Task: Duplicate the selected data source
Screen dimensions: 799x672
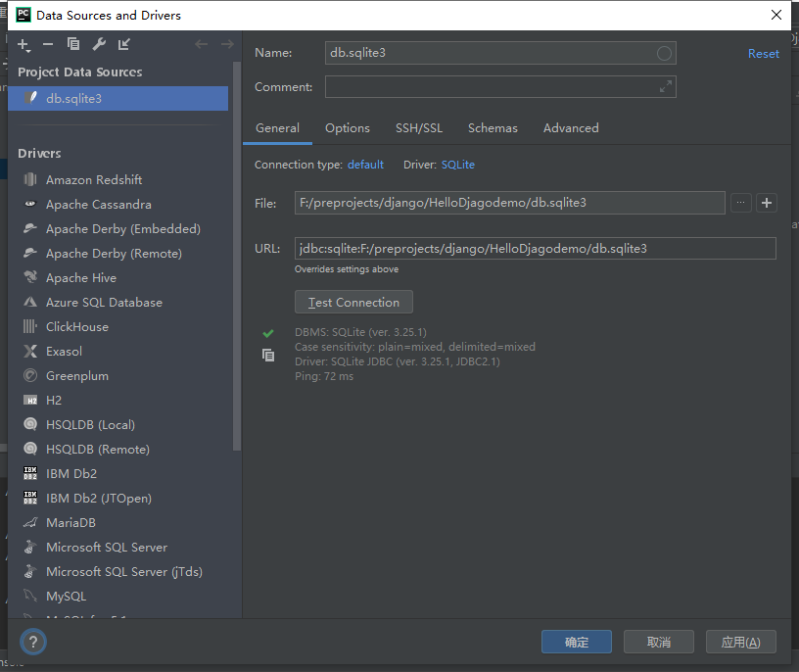Action: coord(73,44)
